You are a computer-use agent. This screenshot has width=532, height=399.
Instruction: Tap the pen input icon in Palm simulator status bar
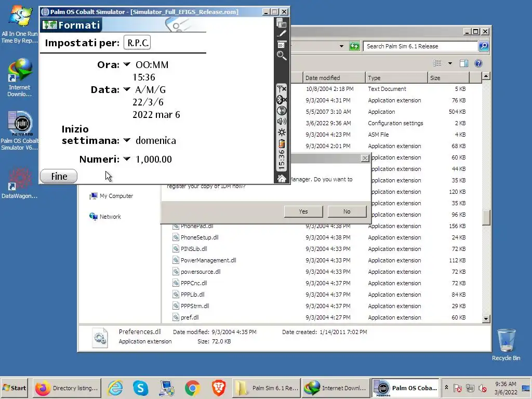point(281,34)
